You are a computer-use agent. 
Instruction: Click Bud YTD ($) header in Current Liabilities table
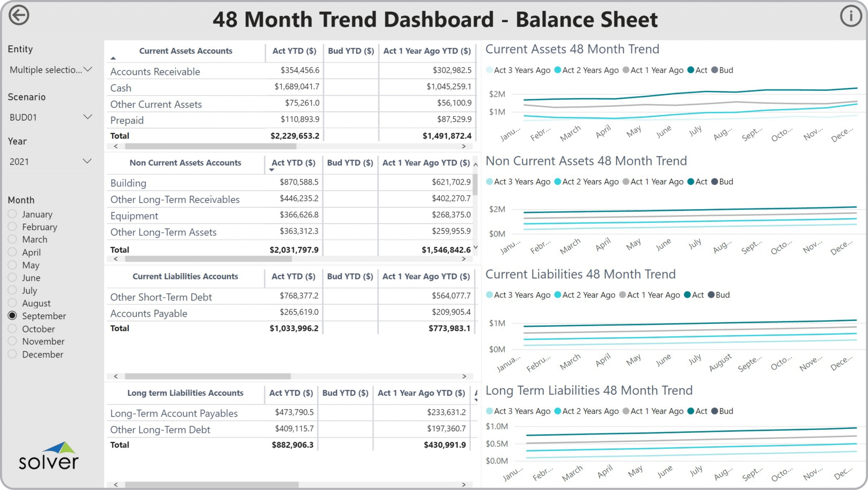click(x=350, y=277)
